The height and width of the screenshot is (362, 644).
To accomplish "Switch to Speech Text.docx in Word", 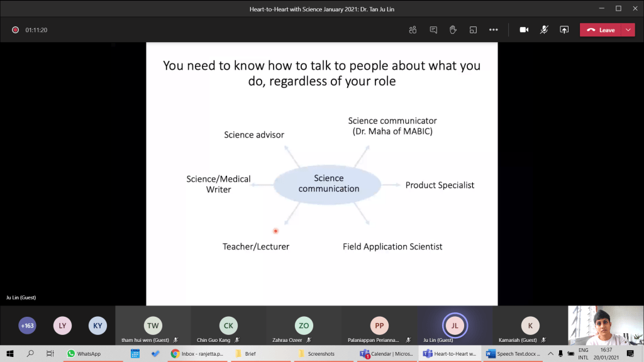I will coord(513,354).
